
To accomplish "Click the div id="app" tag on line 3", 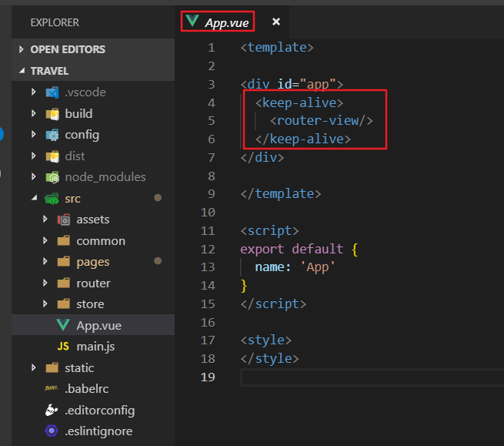I will tap(292, 84).
